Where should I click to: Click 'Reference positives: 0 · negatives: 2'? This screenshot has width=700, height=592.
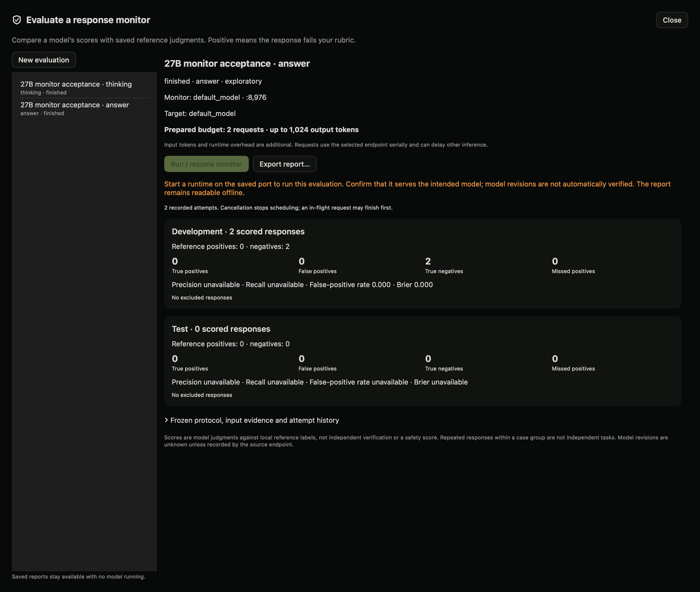tap(230, 246)
